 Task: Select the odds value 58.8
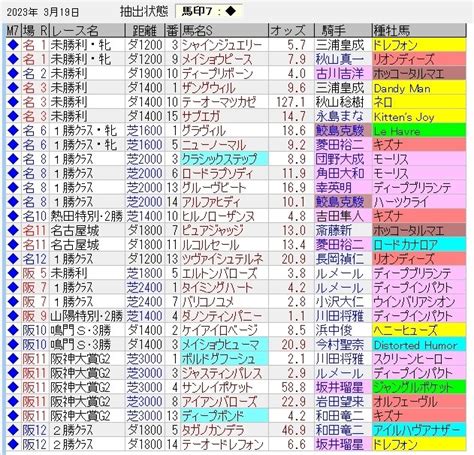pos(294,387)
